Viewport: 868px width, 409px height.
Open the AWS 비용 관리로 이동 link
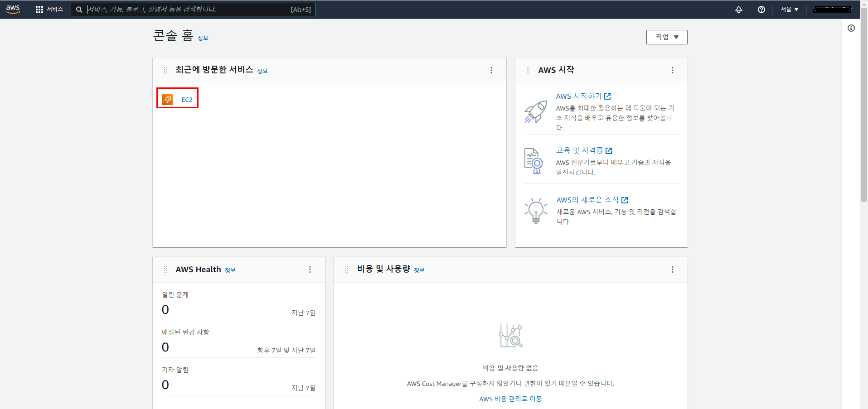[x=510, y=399]
